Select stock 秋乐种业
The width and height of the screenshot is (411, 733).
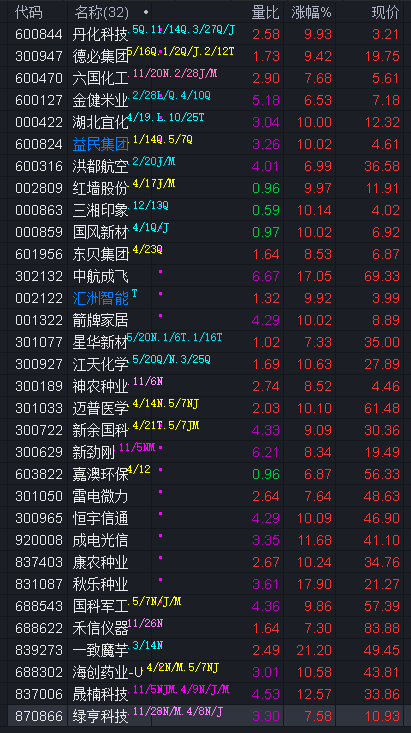pos(101,583)
